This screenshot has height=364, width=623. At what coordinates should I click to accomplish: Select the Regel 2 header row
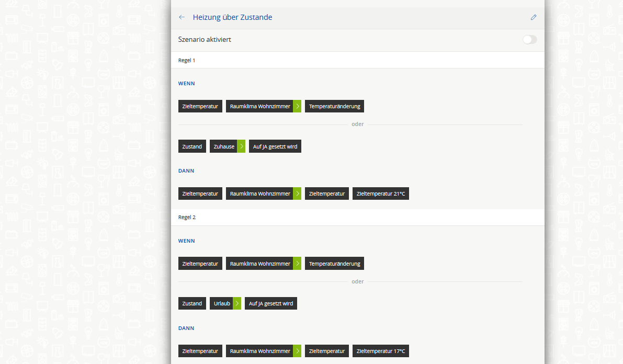357,217
